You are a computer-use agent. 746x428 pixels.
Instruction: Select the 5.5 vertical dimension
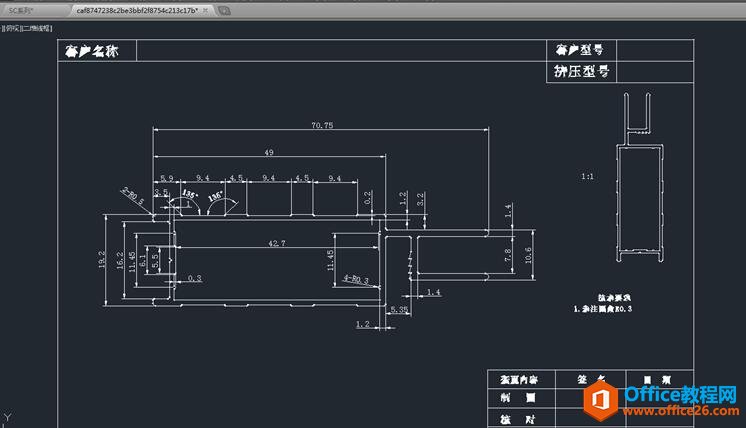click(x=155, y=260)
